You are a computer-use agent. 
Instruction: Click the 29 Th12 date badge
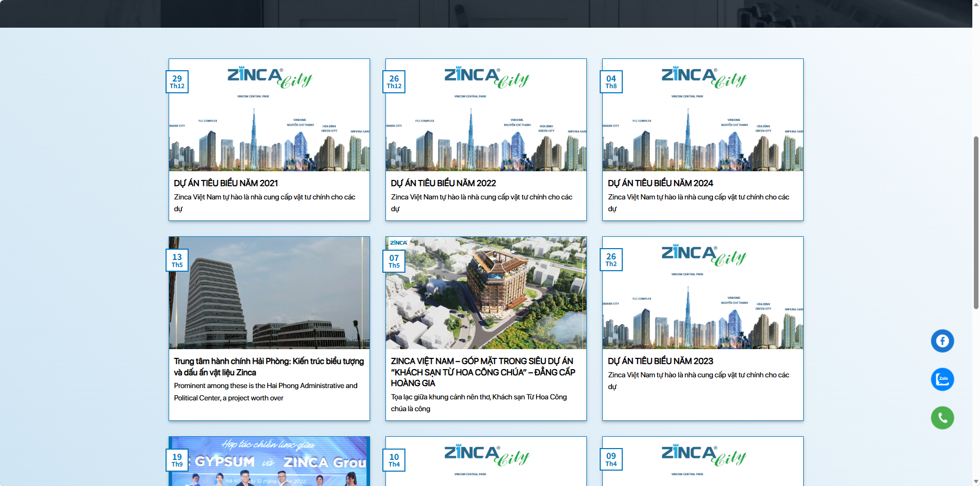point(177,82)
